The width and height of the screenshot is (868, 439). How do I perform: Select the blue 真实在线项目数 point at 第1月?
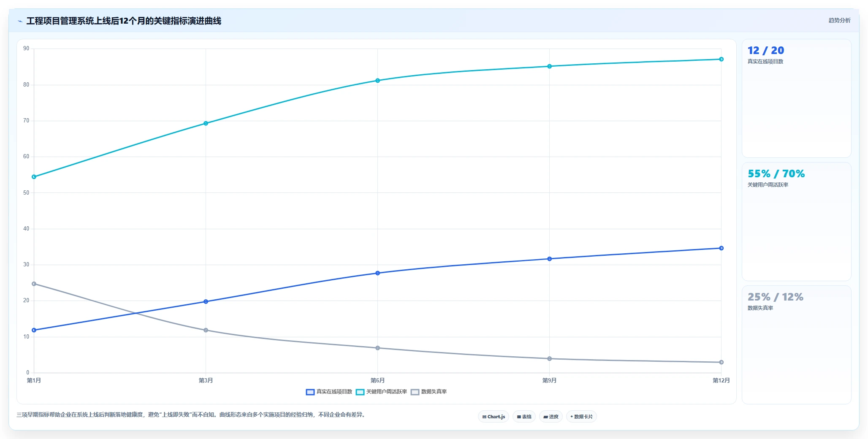pos(34,330)
